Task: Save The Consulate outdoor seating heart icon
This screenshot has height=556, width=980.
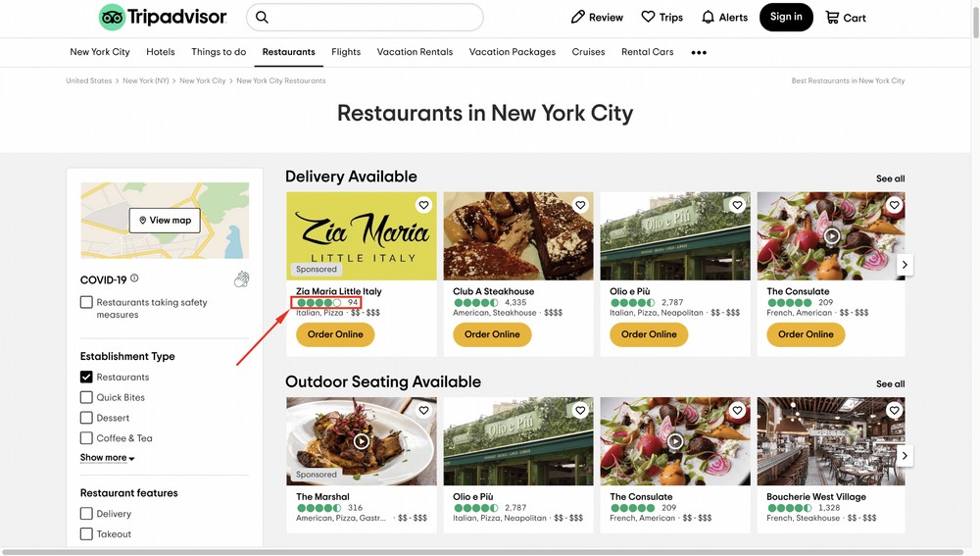Action: [738, 410]
